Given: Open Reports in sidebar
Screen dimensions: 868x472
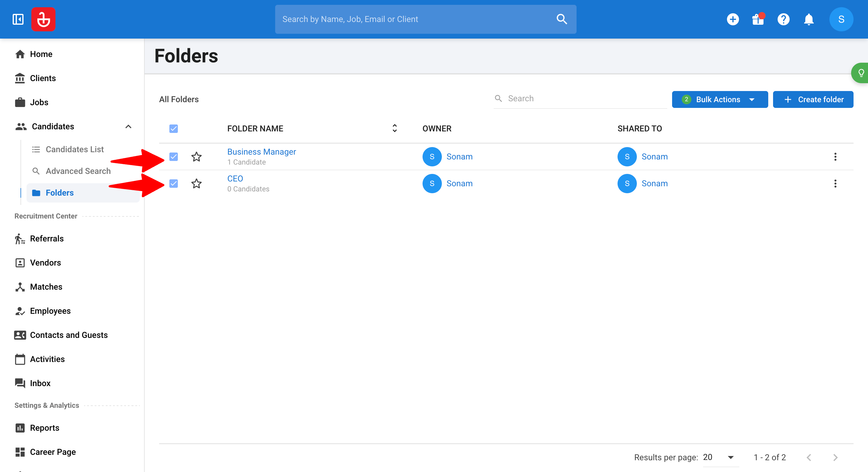Looking at the screenshot, I should click(x=45, y=428).
